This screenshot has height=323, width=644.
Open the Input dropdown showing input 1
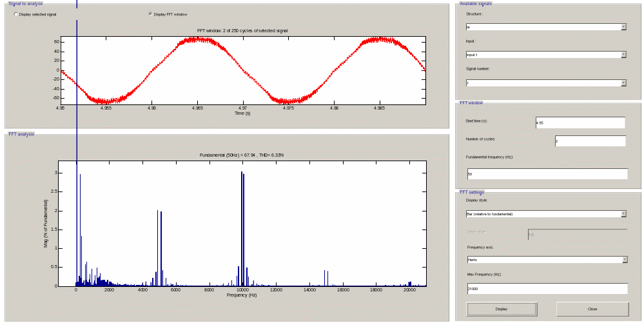click(545, 55)
